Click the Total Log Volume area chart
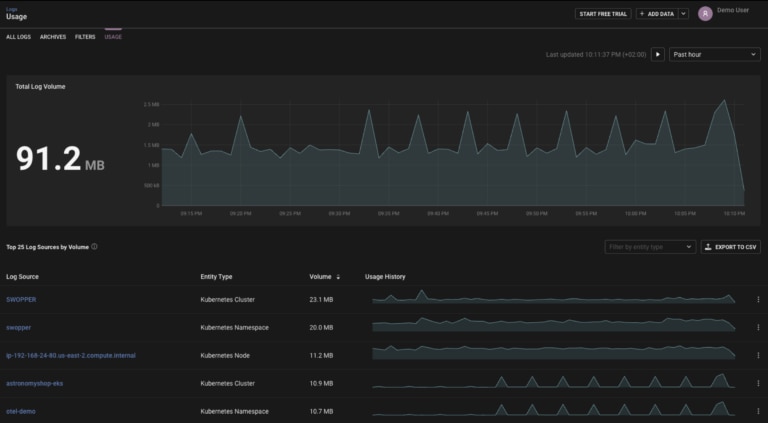The width and height of the screenshot is (768, 423). (453, 154)
